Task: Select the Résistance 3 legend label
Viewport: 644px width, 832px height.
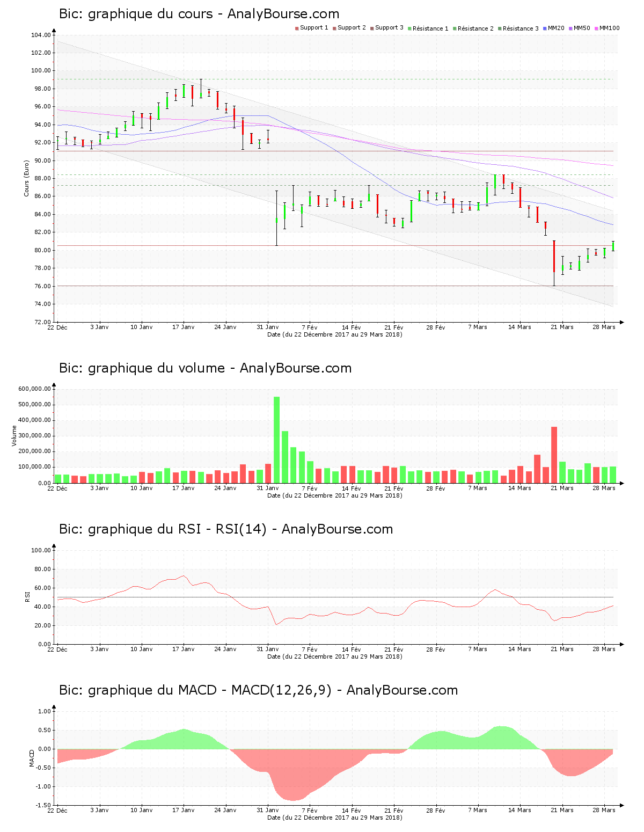Action: [521, 28]
